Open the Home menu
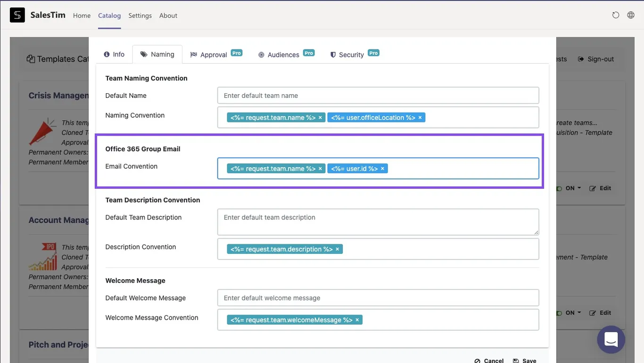644x363 pixels. click(x=82, y=16)
